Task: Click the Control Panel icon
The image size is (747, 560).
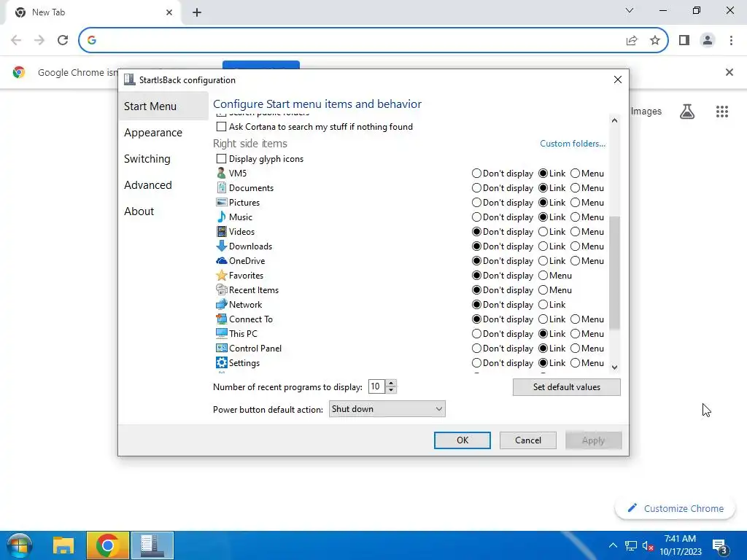Action: pos(221,348)
